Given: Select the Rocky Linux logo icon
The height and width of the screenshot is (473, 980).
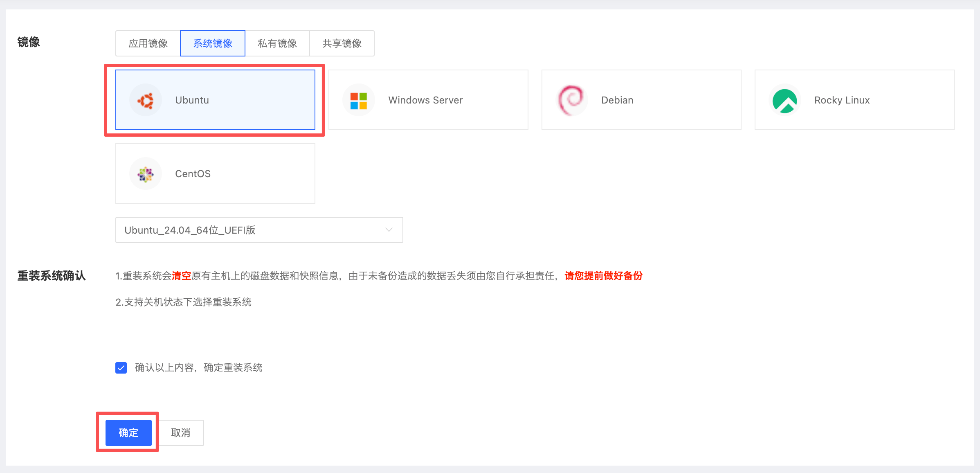Looking at the screenshot, I should coord(784,99).
